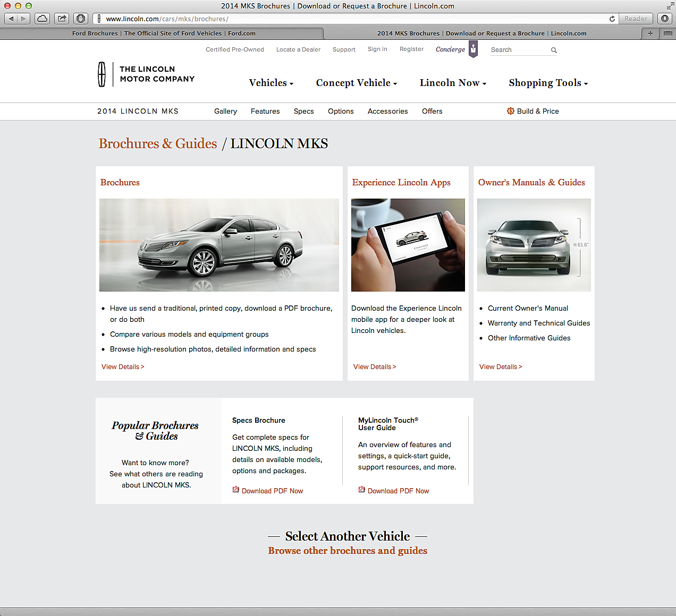Viewport: 676px width, 616px height.
Task: Click the Experience Lincoln phone app image
Action: (x=408, y=245)
